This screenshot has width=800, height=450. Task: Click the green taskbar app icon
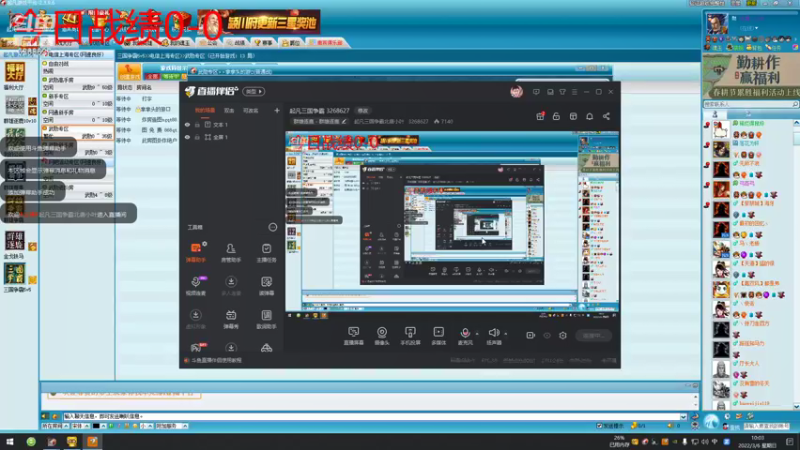(x=31, y=441)
